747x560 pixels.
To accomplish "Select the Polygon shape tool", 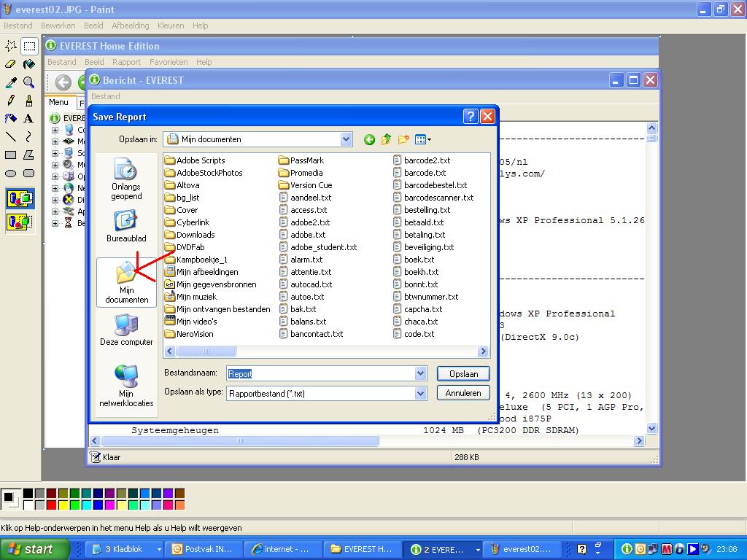I will 29,155.
